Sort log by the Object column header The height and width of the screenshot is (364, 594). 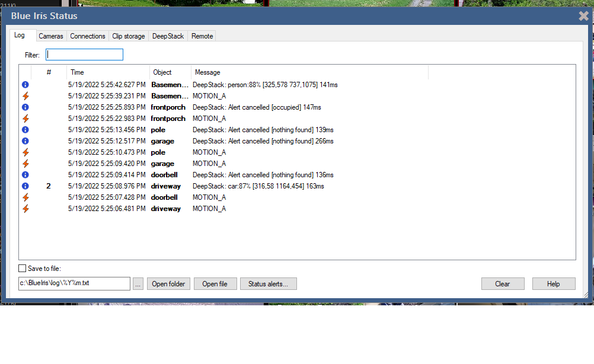pyautogui.click(x=171, y=72)
